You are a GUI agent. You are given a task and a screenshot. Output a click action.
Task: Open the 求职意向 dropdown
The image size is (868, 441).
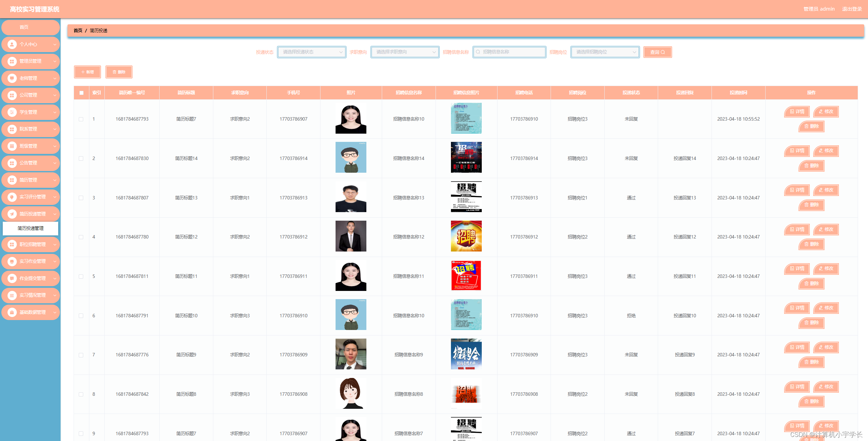pos(405,52)
